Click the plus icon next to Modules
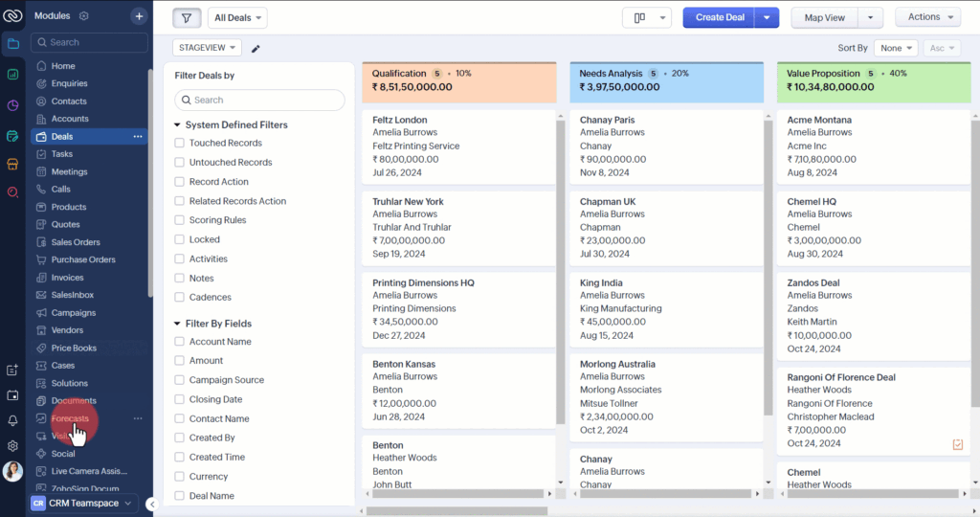Image resolution: width=980 pixels, height=517 pixels. (x=139, y=16)
